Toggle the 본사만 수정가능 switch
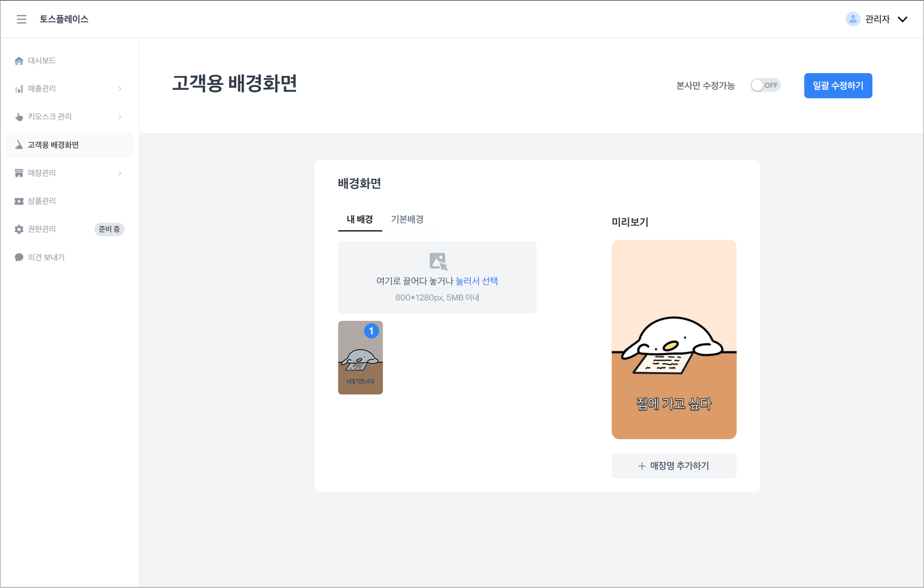Viewport: 924px width, 588px height. (x=765, y=85)
